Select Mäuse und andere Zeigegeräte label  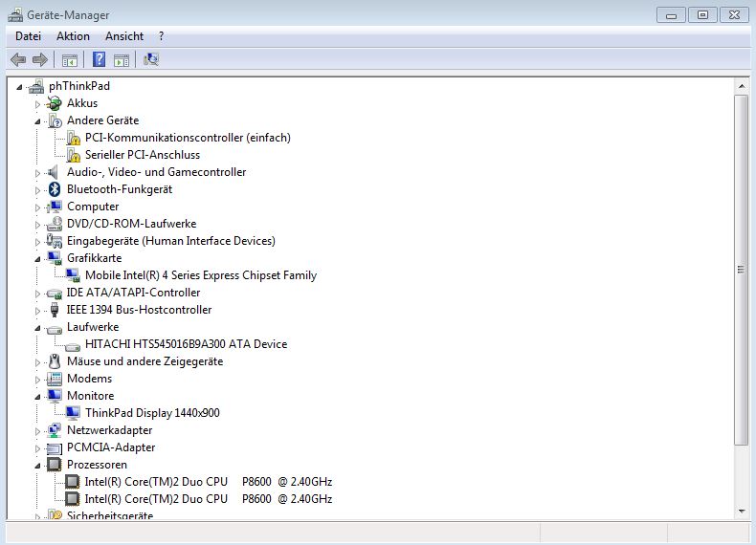click(145, 361)
